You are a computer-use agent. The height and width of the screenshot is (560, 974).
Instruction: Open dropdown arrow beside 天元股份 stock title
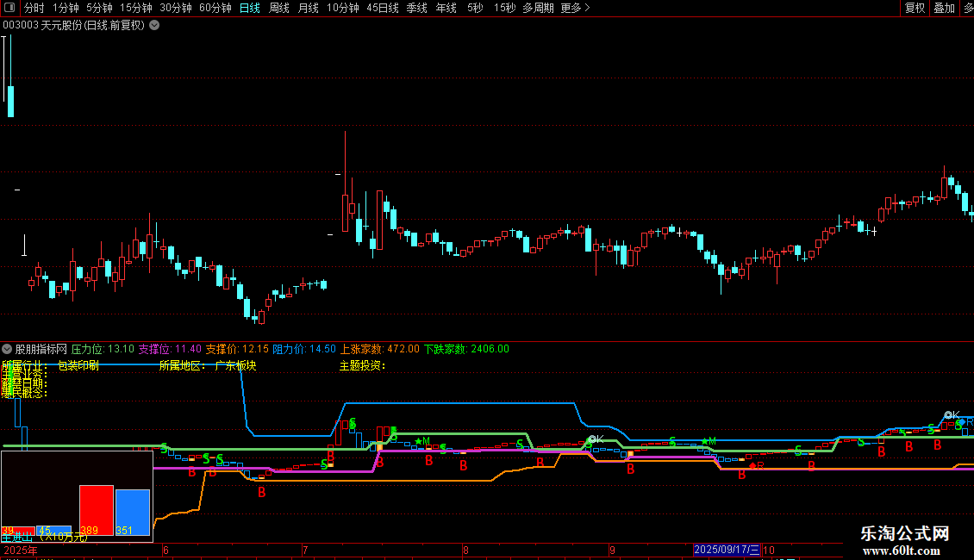[x=154, y=25]
